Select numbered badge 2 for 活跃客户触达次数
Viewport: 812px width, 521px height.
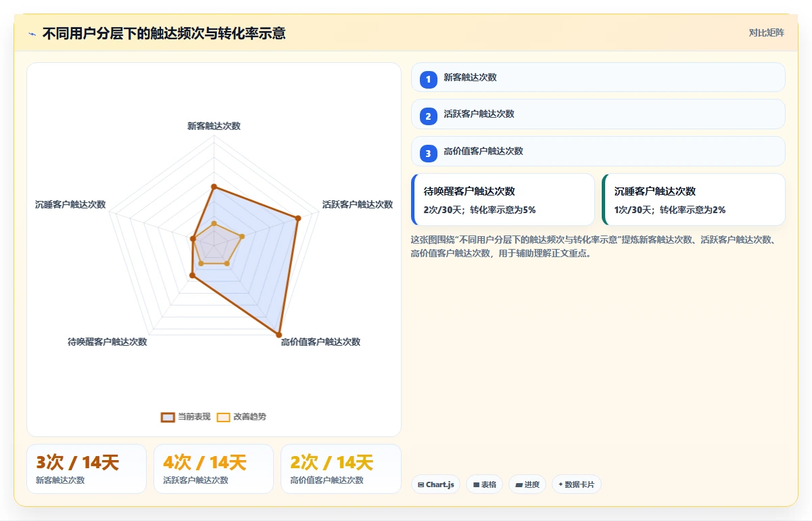(428, 116)
